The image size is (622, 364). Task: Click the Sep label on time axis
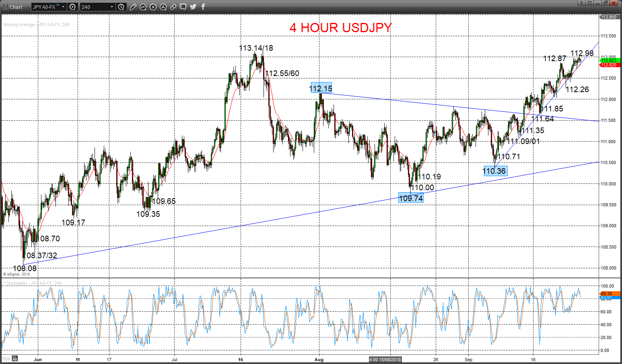[x=468, y=360]
